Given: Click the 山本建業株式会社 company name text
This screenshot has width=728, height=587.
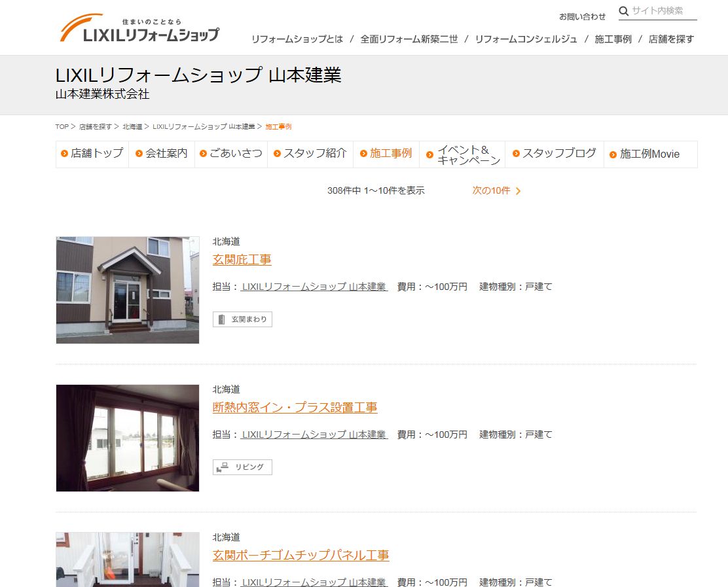Looking at the screenshot, I should click(103, 94).
